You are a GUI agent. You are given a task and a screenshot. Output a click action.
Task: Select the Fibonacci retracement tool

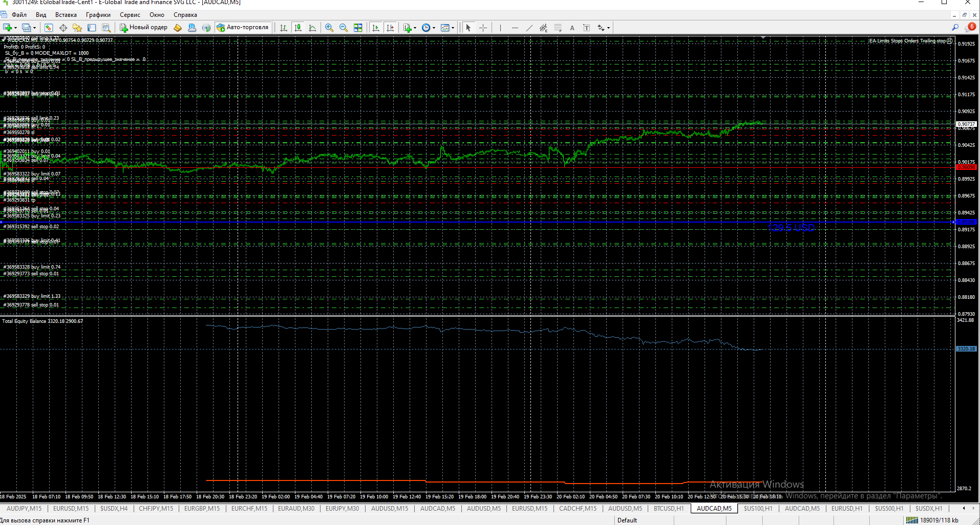coord(558,28)
